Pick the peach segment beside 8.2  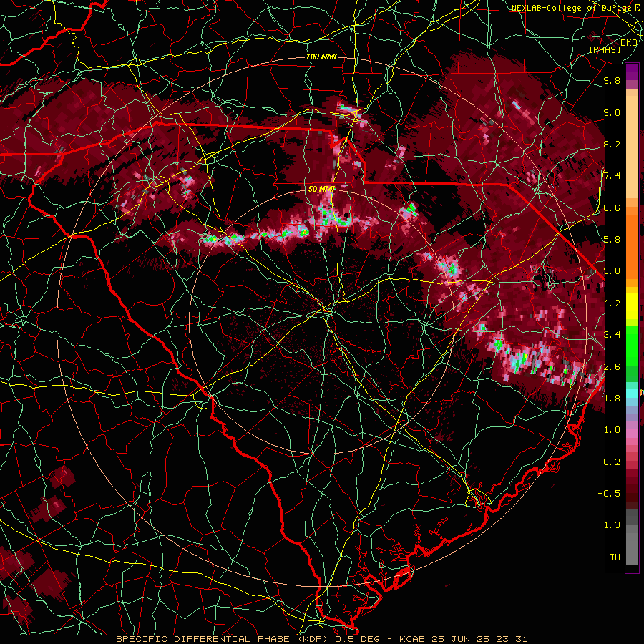click(x=632, y=148)
